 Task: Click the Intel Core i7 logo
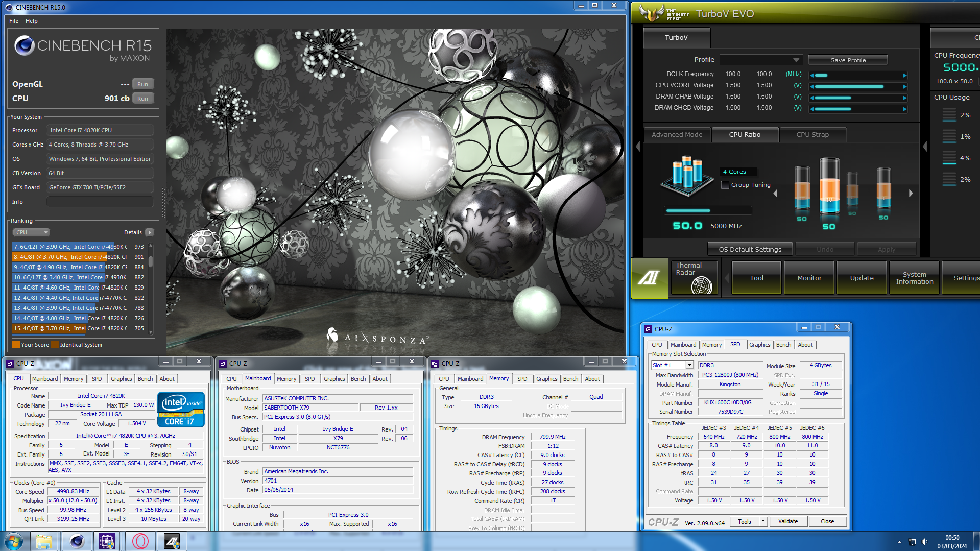click(181, 409)
